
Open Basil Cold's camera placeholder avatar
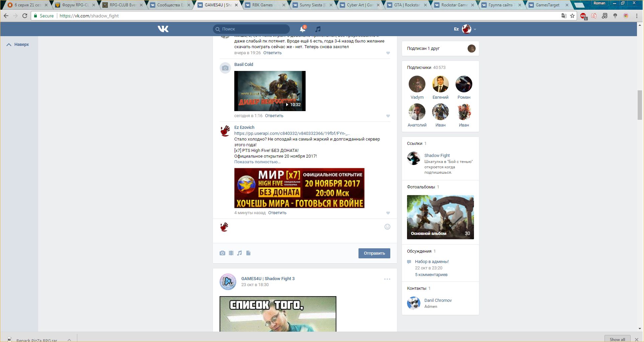225,68
